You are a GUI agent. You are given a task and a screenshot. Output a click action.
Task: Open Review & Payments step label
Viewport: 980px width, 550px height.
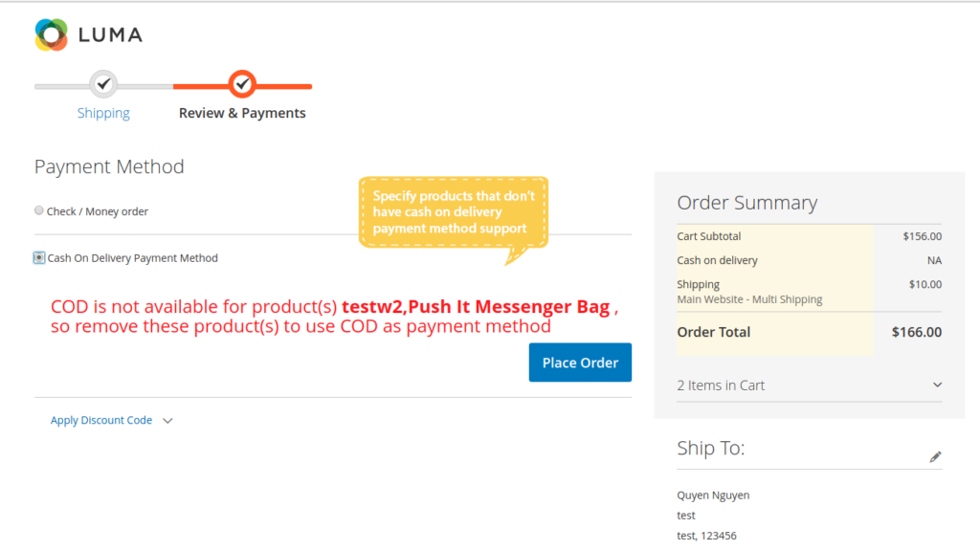[x=242, y=113]
